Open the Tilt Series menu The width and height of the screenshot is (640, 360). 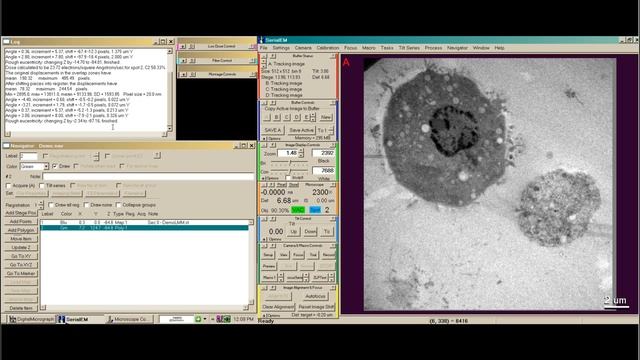click(x=409, y=48)
